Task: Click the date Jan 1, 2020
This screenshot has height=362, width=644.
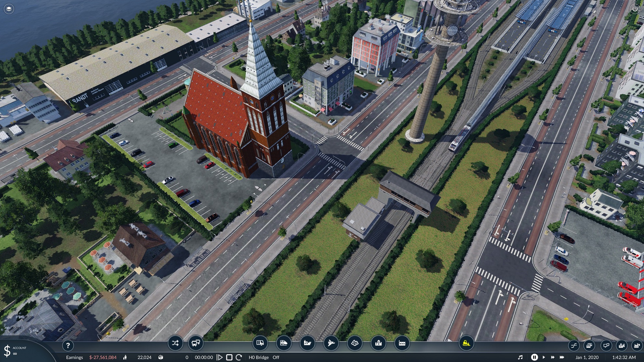Action: [587, 357]
